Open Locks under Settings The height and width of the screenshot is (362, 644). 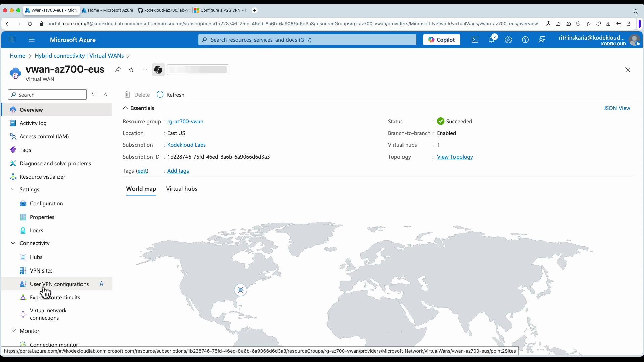[57, 230]
